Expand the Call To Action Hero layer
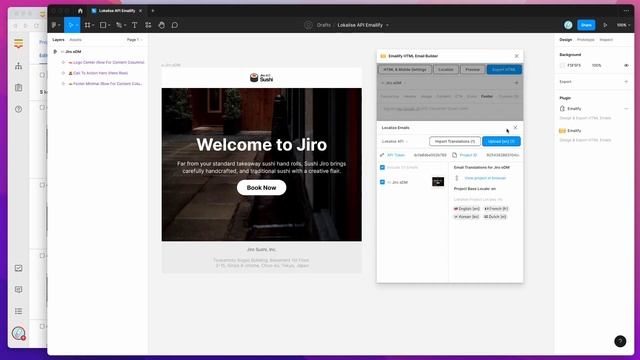This screenshot has height=360, width=640. (63, 73)
